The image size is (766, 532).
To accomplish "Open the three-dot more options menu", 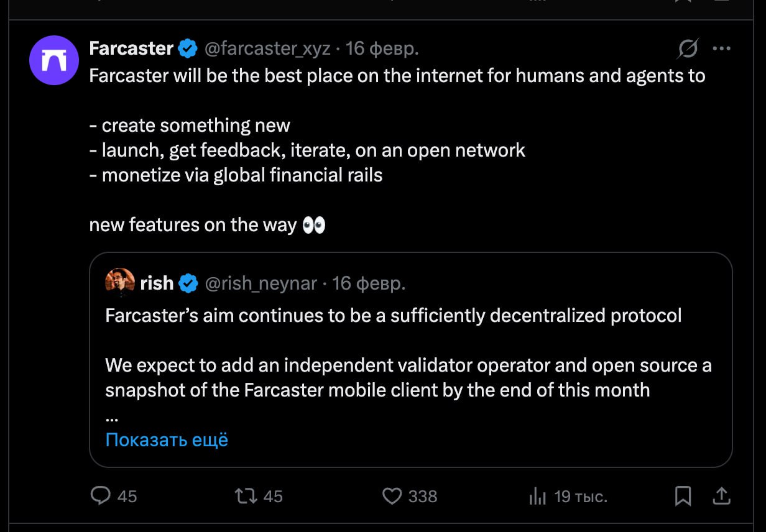I will click(x=721, y=48).
